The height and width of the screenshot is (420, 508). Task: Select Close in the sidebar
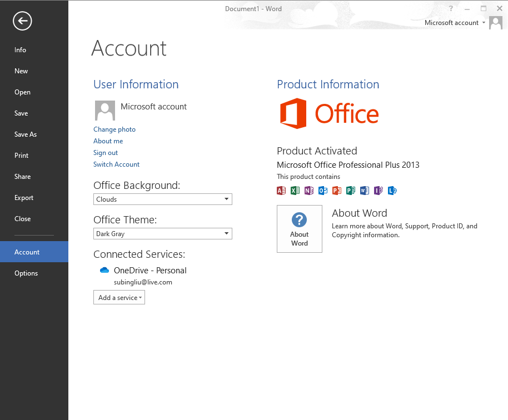click(34, 218)
